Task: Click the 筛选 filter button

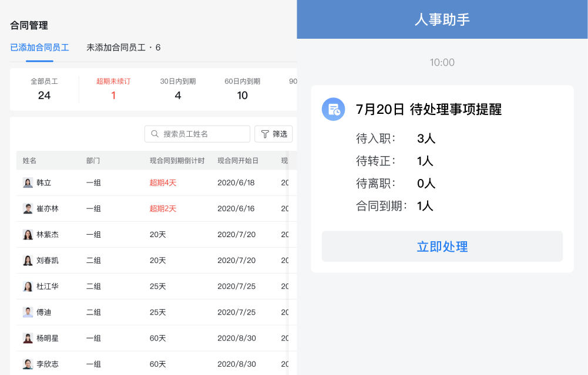Action: click(x=273, y=134)
